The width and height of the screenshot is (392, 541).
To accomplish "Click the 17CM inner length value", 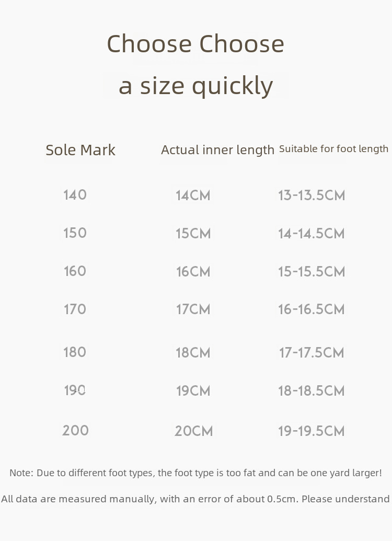I will (193, 309).
